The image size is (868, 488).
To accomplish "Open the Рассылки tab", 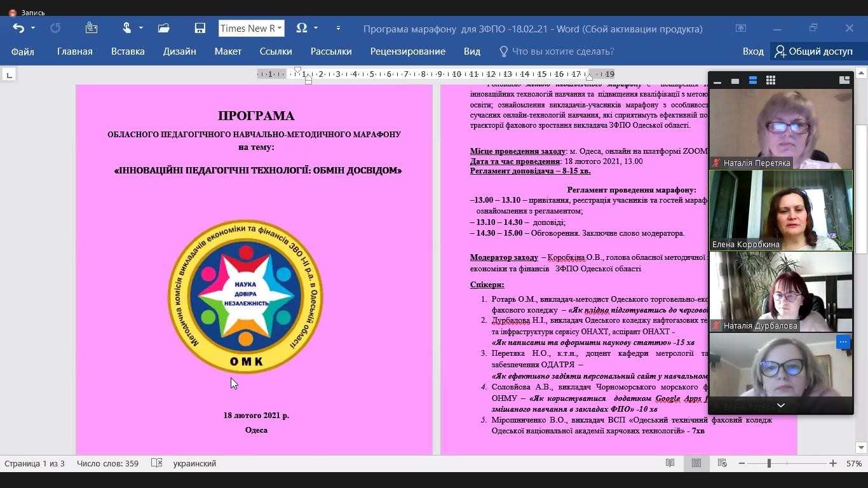I will tap(331, 51).
